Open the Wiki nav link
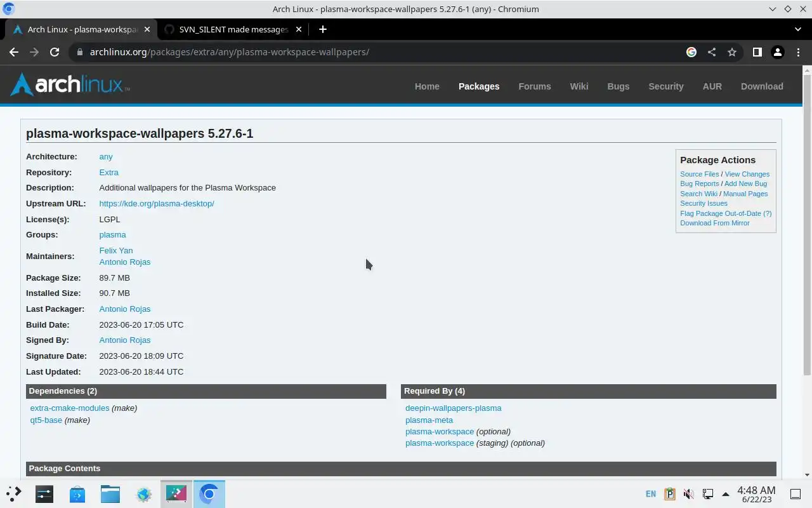Screen dimensions: 812x508 579,86
